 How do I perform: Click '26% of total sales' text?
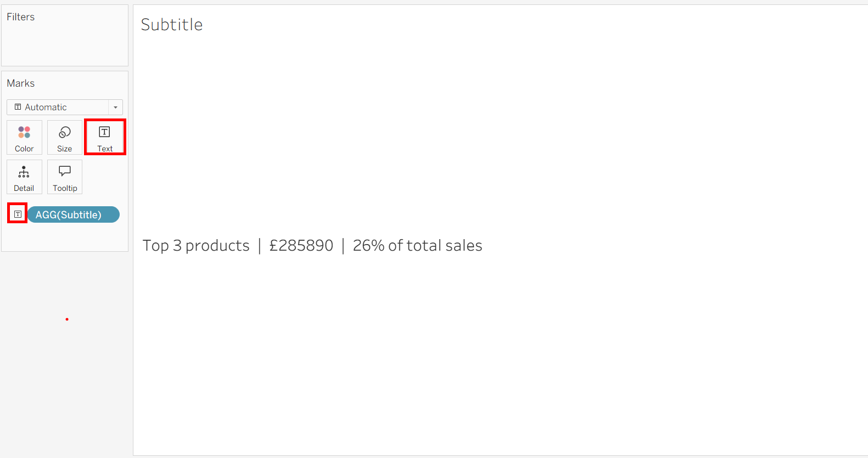tap(417, 246)
